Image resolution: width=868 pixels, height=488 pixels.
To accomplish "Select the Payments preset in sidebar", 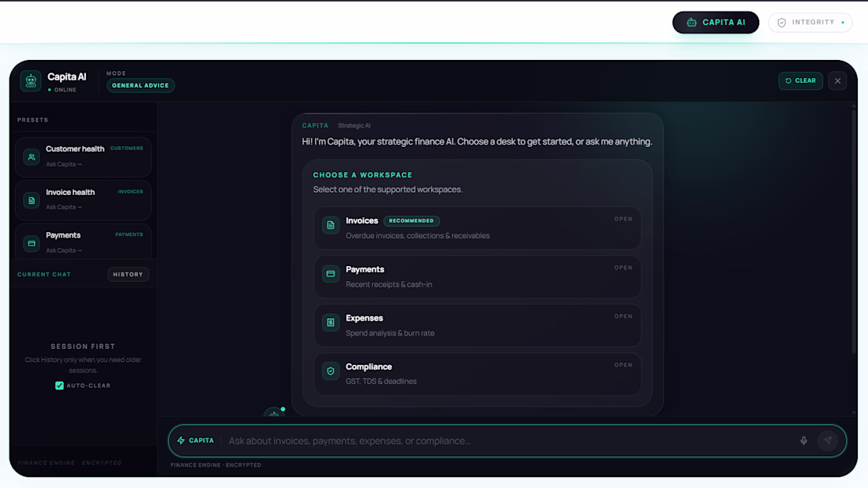I will (x=83, y=241).
